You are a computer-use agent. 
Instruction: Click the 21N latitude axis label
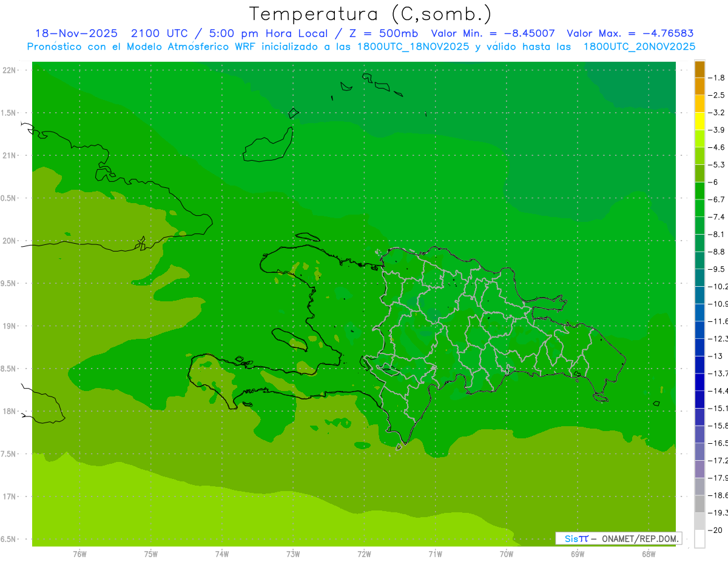point(9,155)
